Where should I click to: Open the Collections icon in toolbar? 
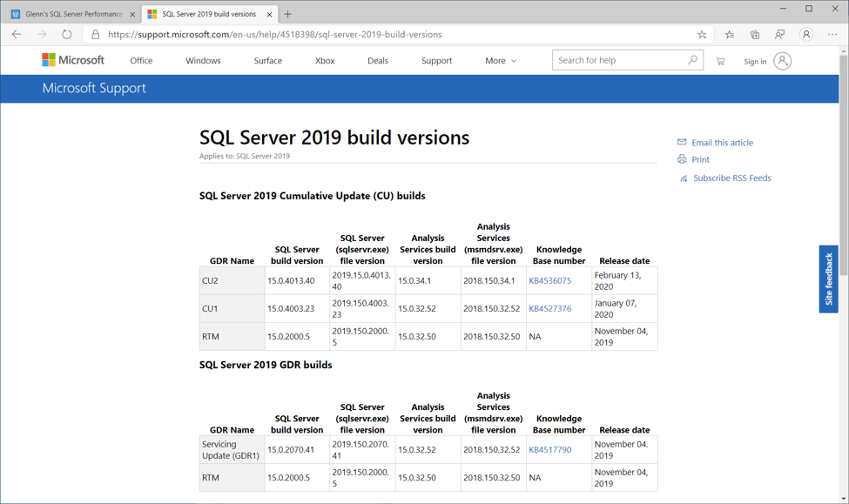755,35
